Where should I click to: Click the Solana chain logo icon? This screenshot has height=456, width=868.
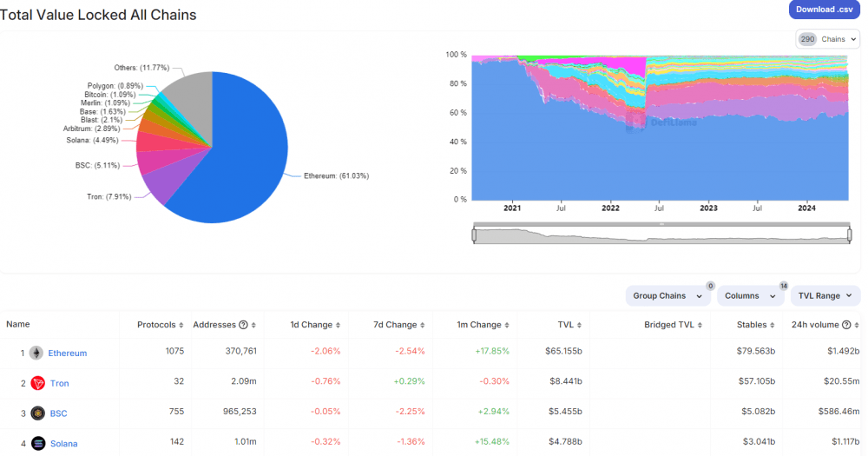click(37, 443)
